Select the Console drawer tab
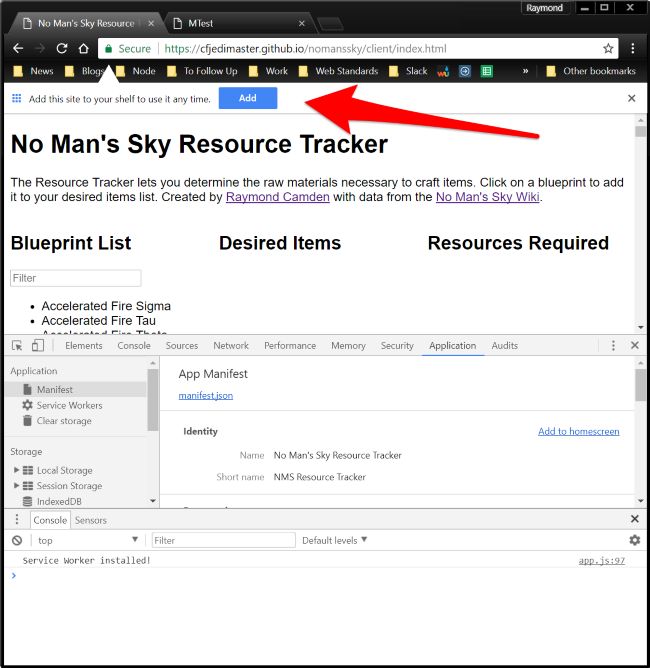 (50, 520)
